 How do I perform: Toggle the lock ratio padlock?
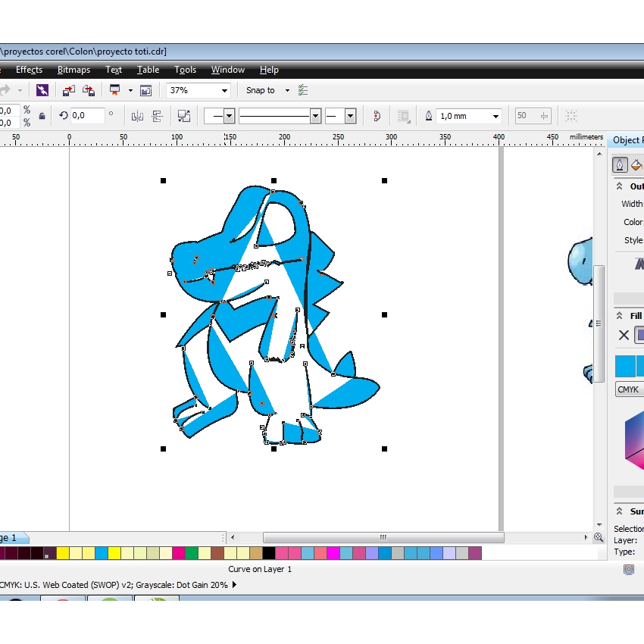point(42,116)
